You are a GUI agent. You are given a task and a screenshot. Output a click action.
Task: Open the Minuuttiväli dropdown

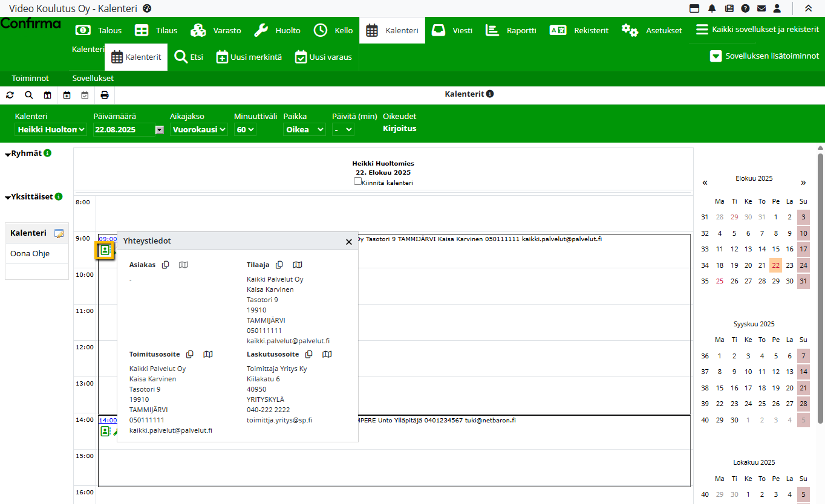(246, 129)
